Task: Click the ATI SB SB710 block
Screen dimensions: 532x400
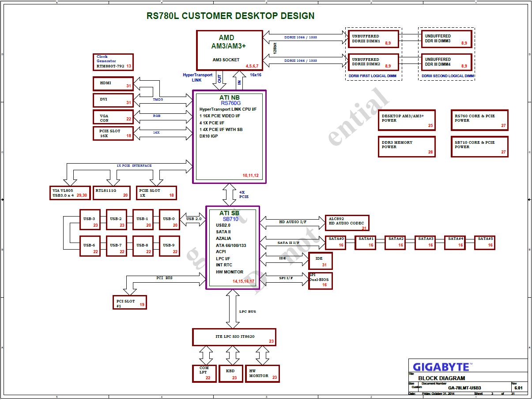Action: click(233, 247)
